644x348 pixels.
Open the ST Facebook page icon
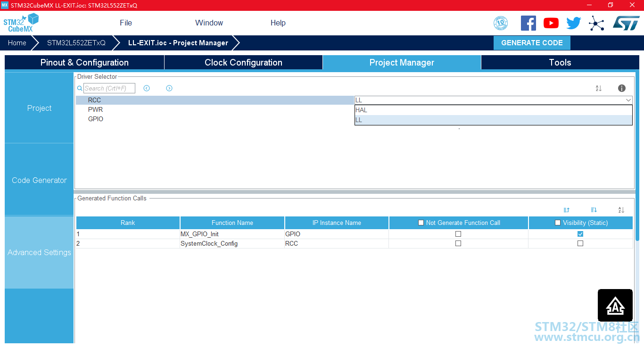pyautogui.click(x=528, y=23)
